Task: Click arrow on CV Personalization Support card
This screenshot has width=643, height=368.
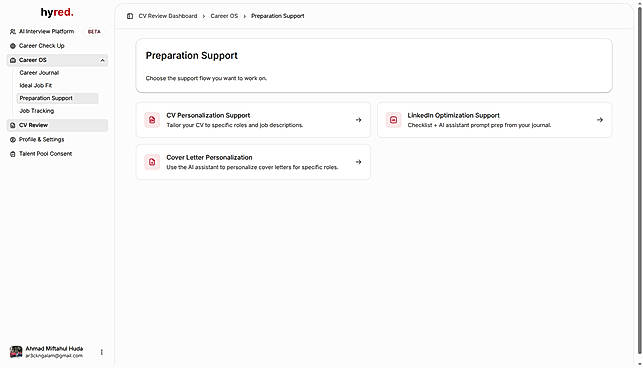Action: pos(358,120)
